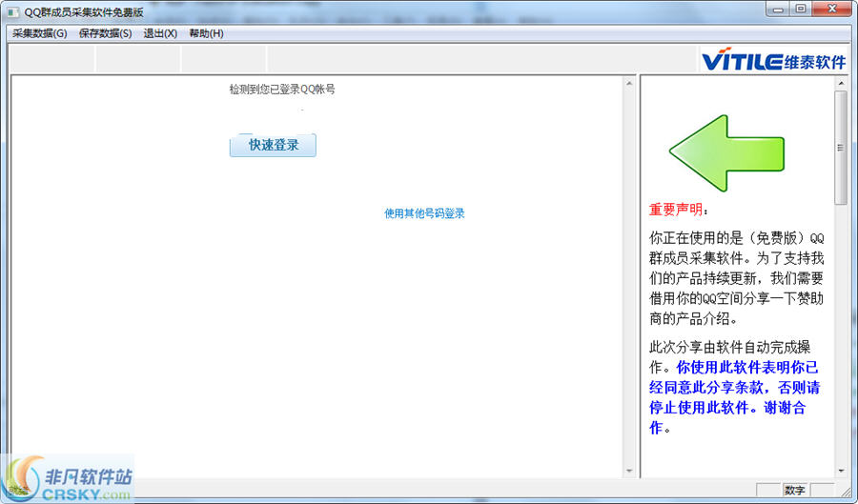This screenshot has width=858, height=504.
Task: Click the 快速登录 button
Action: point(273,146)
